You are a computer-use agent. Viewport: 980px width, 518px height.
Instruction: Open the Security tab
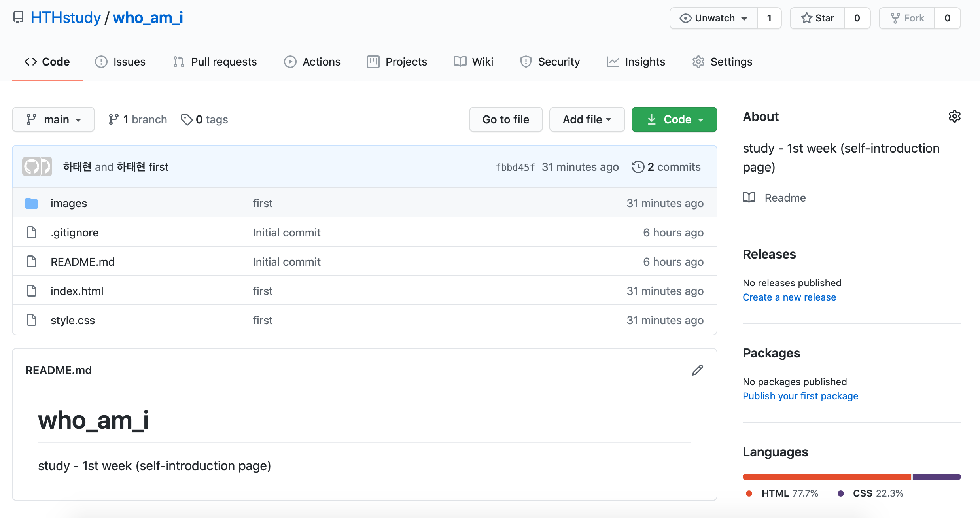pos(550,62)
